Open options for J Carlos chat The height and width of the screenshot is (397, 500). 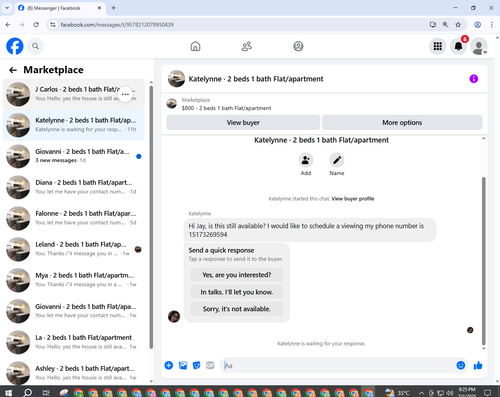click(125, 94)
